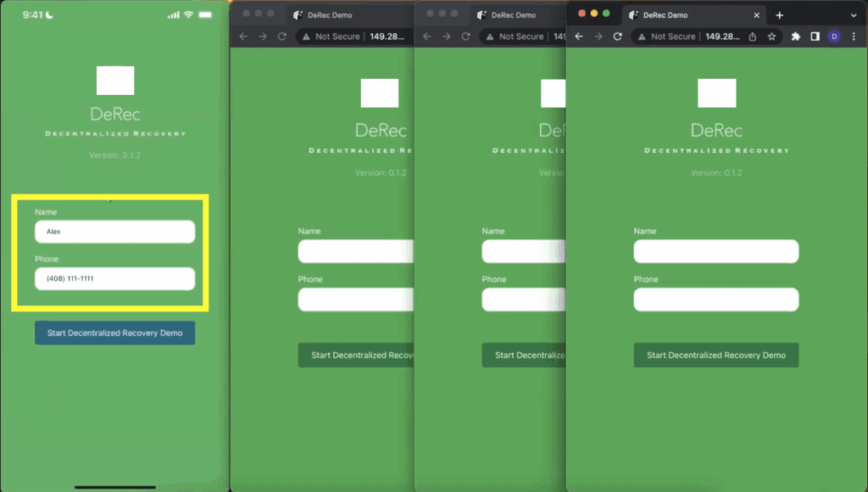Image resolution: width=868 pixels, height=492 pixels.
Task: Click the back arrow in the rightmost browser window
Action: [579, 36]
